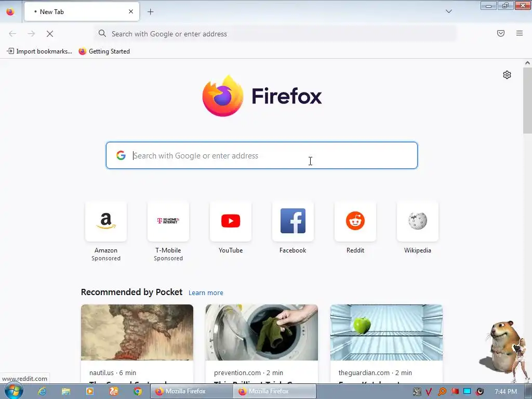
Task: Switch to the second Mozilla Firefox taskbar button
Action: coord(274,391)
